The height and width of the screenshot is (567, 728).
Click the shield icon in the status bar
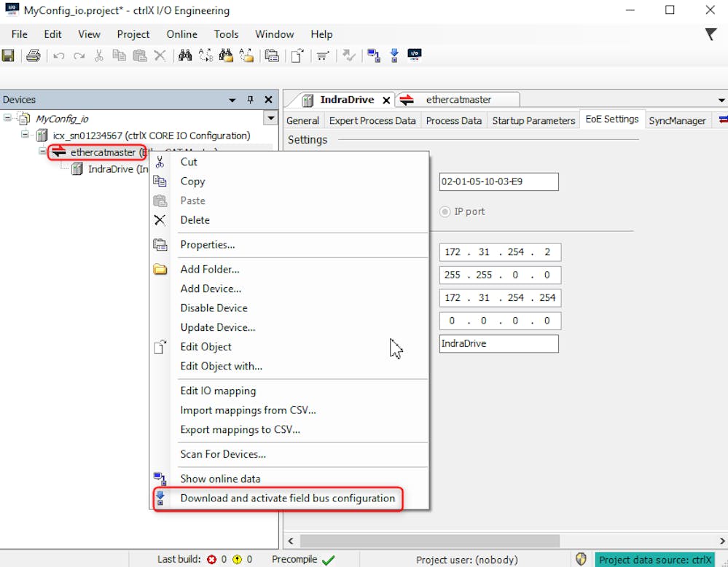click(x=581, y=559)
